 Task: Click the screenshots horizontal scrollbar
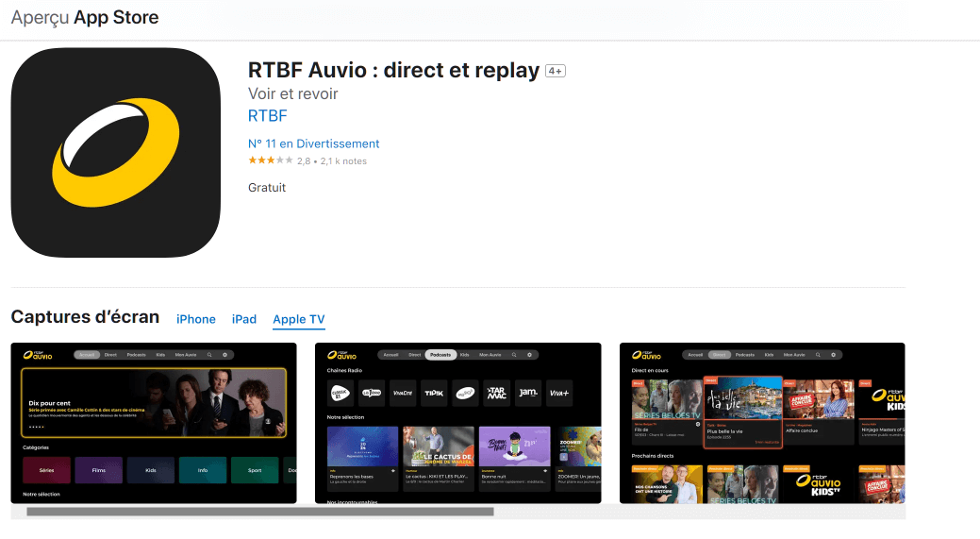[260, 512]
